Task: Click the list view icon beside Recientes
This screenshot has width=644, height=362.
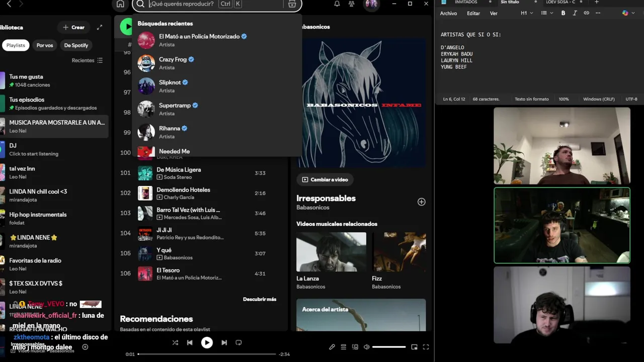Action: [100, 60]
